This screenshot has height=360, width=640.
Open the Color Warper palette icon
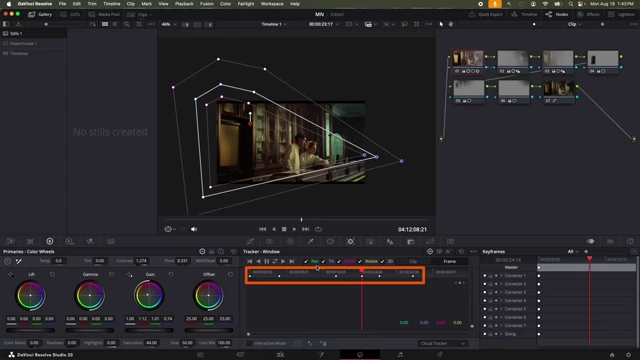(290, 242)
